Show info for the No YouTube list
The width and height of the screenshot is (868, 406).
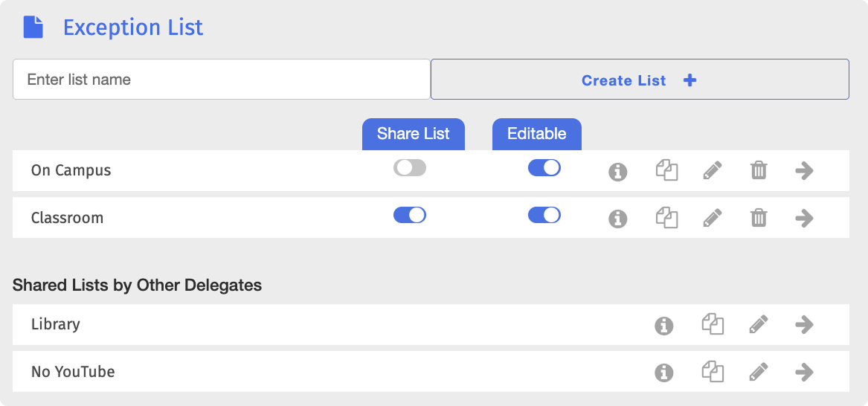pos(663,373)
